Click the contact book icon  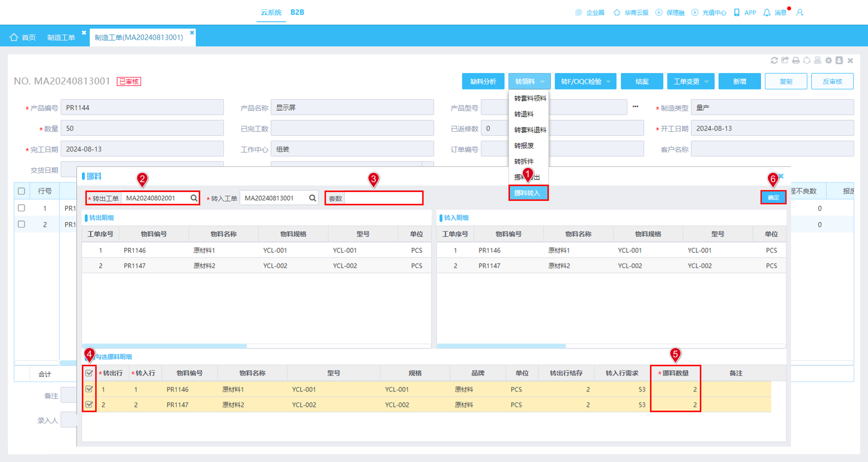point(839,60)
